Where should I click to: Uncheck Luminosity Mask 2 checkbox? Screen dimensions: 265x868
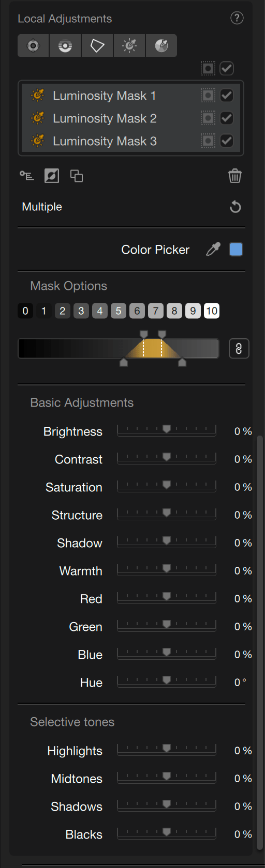tap(226, 118)
